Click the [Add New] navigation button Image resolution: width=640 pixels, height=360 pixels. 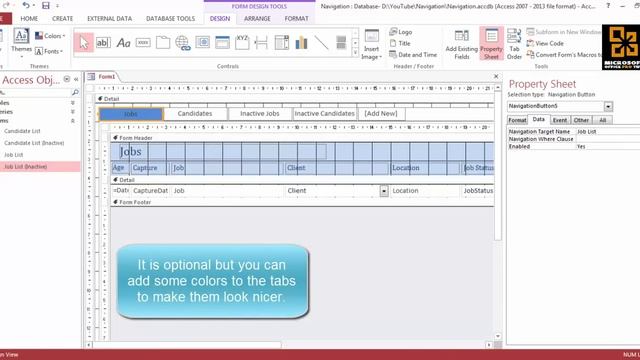click(381, 113)
